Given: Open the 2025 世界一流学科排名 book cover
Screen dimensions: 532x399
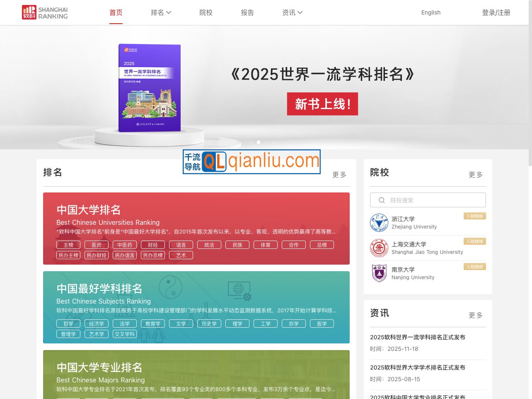Looking at the screenshot, I should (x=149, y=88).
